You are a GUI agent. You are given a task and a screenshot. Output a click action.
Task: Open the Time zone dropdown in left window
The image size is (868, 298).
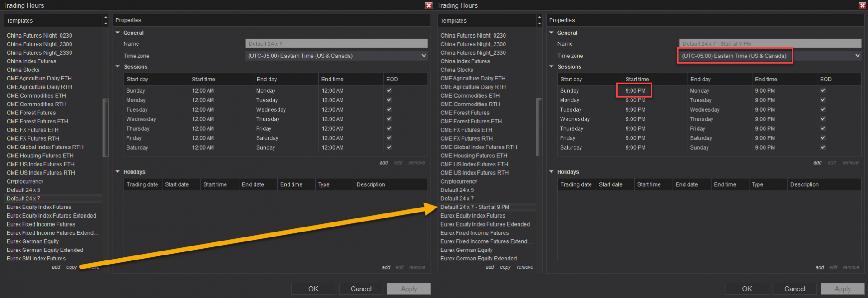336,56
